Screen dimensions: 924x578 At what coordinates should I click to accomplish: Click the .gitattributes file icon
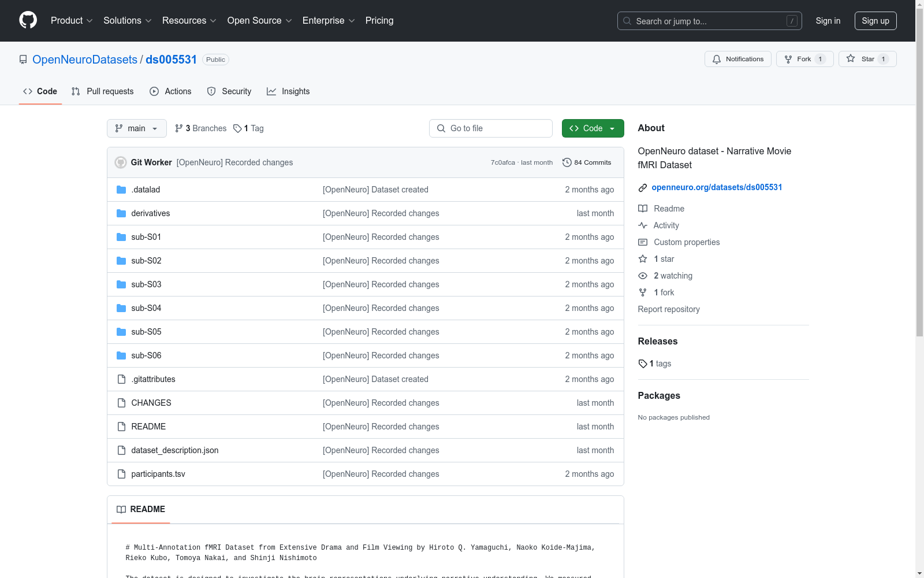coord(121,379)
